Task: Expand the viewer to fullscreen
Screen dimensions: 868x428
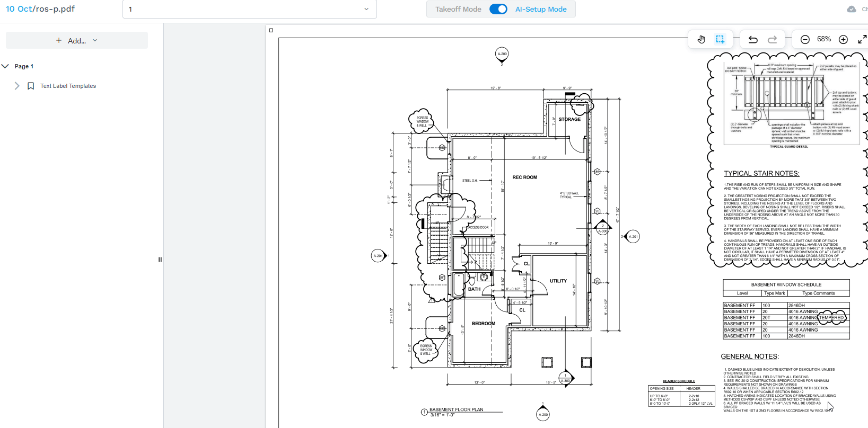Action: [862, 39]
